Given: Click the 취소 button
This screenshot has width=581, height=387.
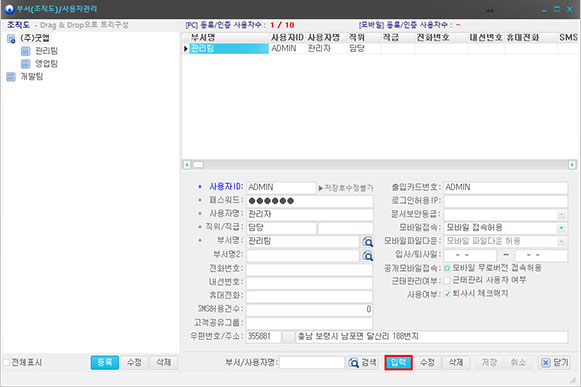Looking at the screenshot, I should pyautogui.click(x=518, y=363).
